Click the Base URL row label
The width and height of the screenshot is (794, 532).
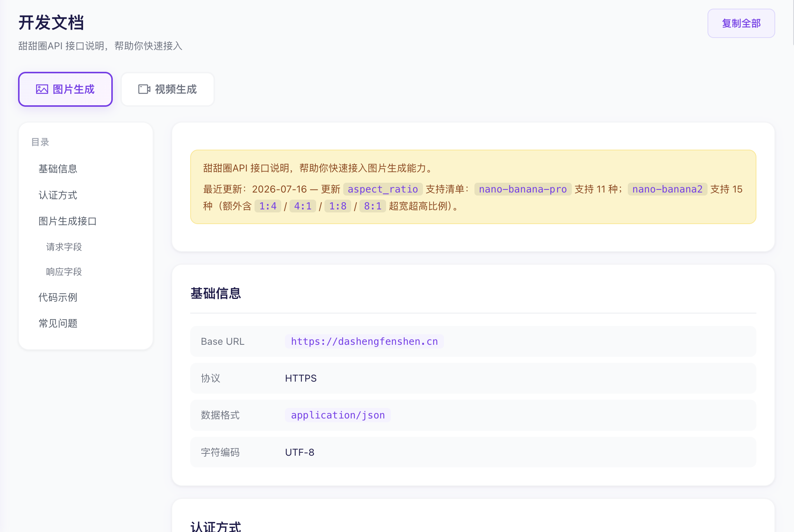[223, 341]
